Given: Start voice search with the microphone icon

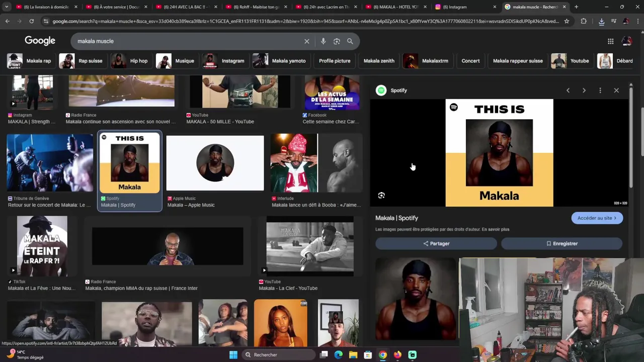Looking at the screenshot, I should [323, 41].
